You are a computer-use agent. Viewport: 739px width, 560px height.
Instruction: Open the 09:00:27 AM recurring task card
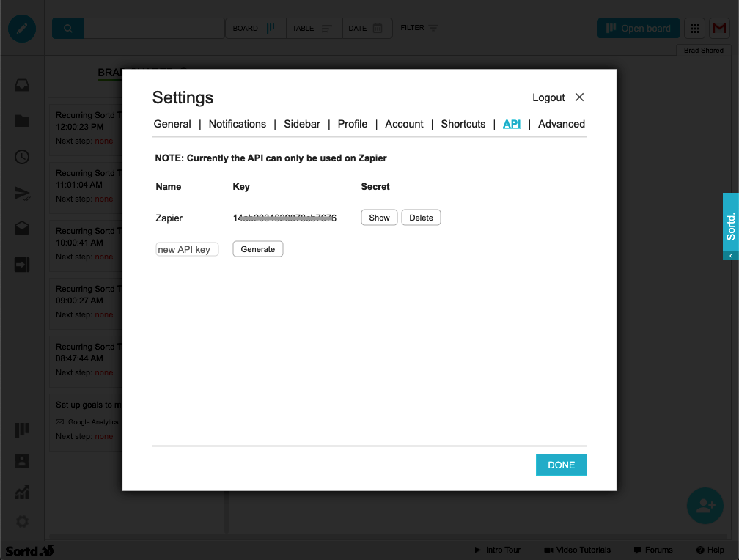86,304
